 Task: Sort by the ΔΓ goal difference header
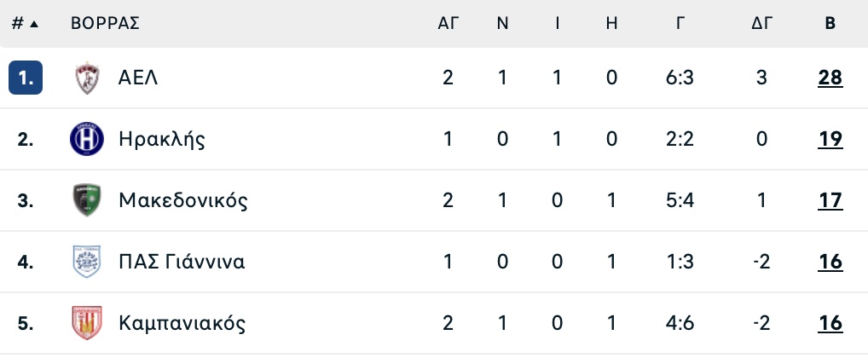coord(761,23)
